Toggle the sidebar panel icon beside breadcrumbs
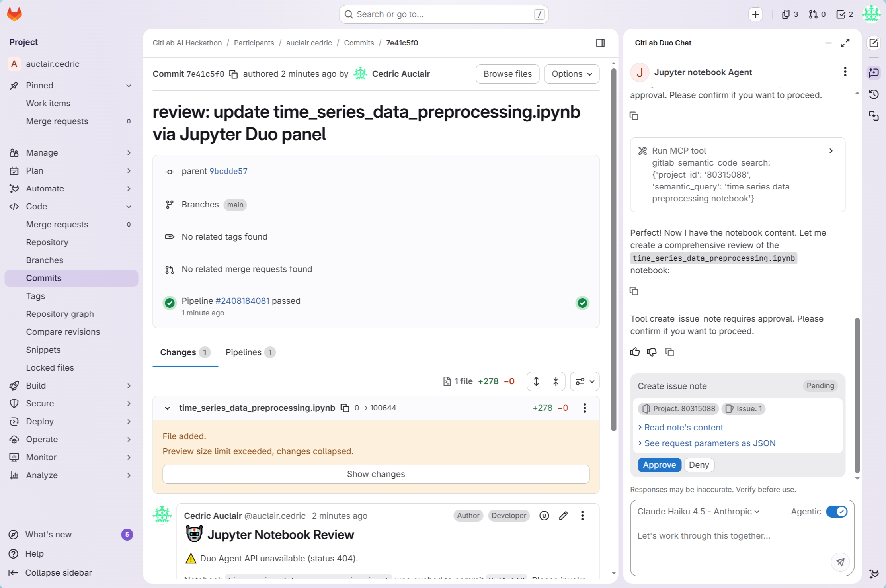This screenshot has width=886, height=588. [600, 43]
